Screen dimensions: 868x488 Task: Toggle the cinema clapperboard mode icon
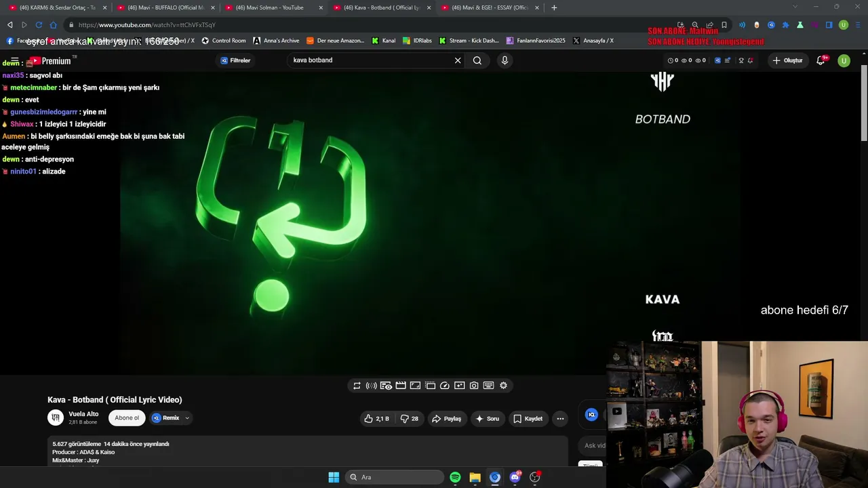(x=401, y=386)
